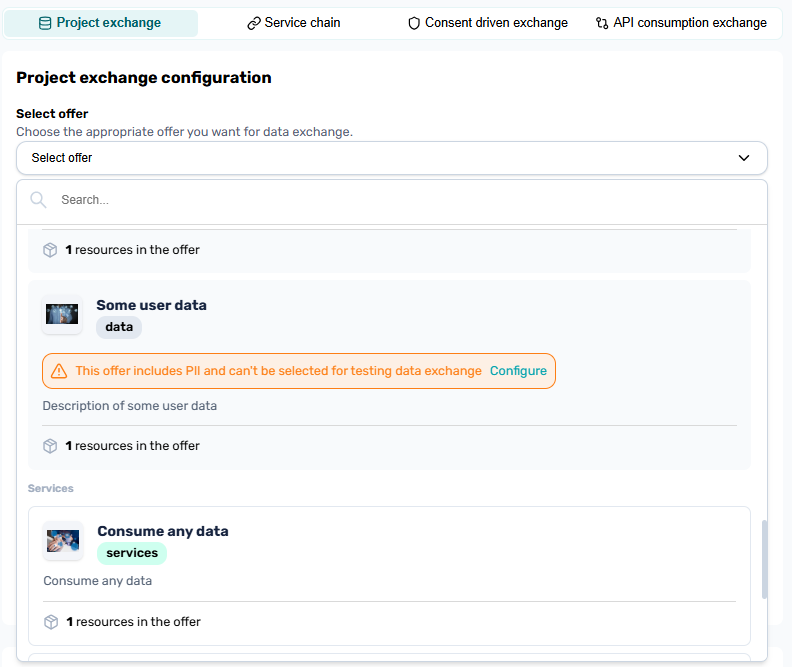The height and width of the screenshot is (667, 792).
Task: Click the shield icon for Consent driven exchange
Action: [414, 23]
